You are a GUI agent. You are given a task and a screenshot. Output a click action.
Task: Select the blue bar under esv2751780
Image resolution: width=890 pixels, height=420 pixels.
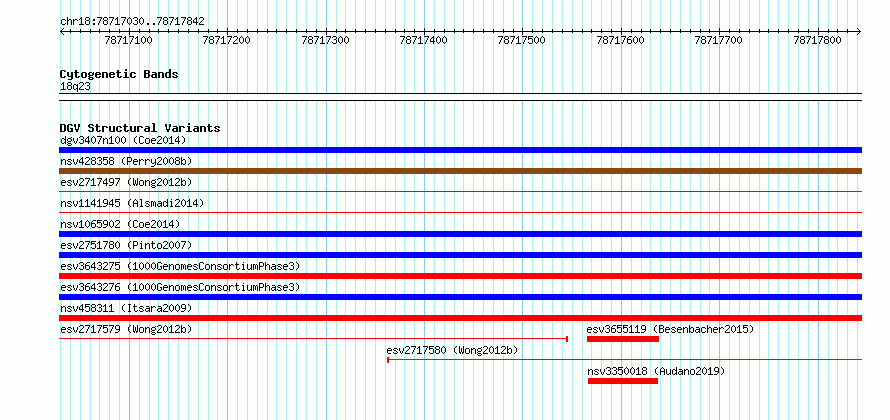coord(460,255)
